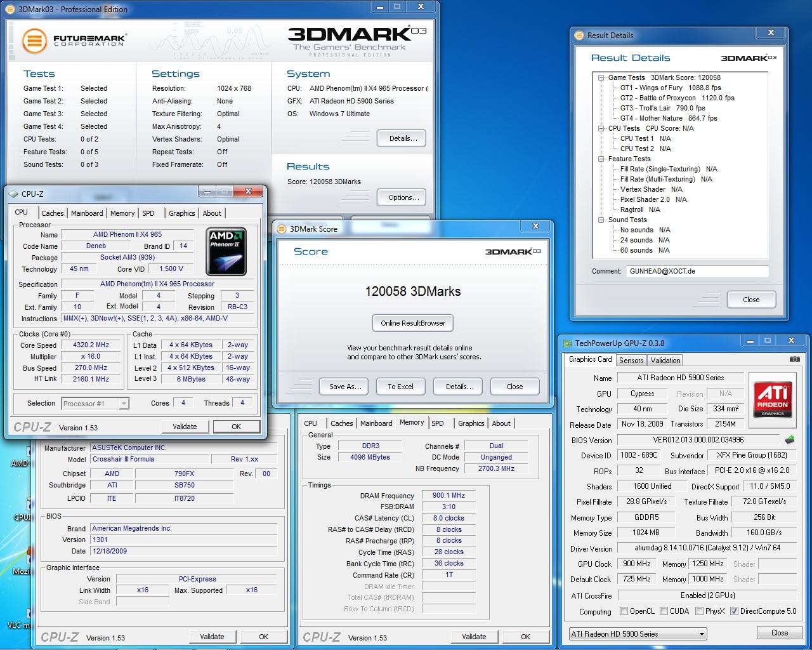The height and width of the screenshot is (650, 812).
Task: Enable the CUDA checkbox in GPU-Z
Action: pyautogui.click(x=664, y=611)
